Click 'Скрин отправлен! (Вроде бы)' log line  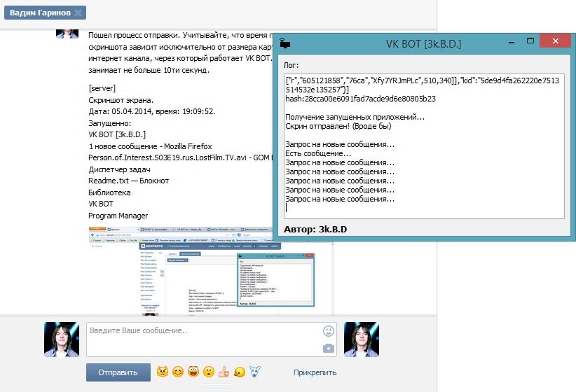tap(338, 126)
